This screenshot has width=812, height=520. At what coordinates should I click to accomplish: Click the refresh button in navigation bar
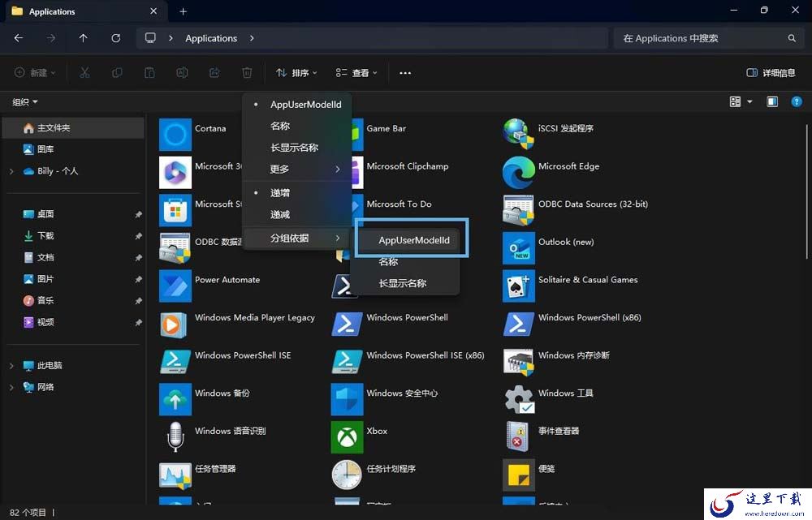click(x=115, y=38)
